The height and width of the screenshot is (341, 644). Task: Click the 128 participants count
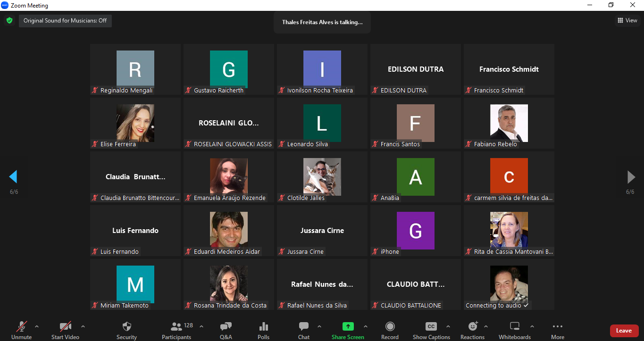[x=189, y=325]
